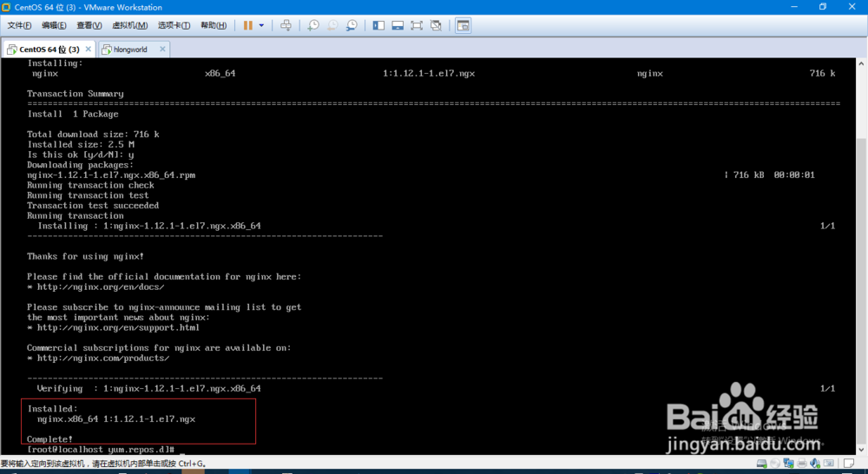Toggle the thumbnail bar view icon

click(398, 25)
